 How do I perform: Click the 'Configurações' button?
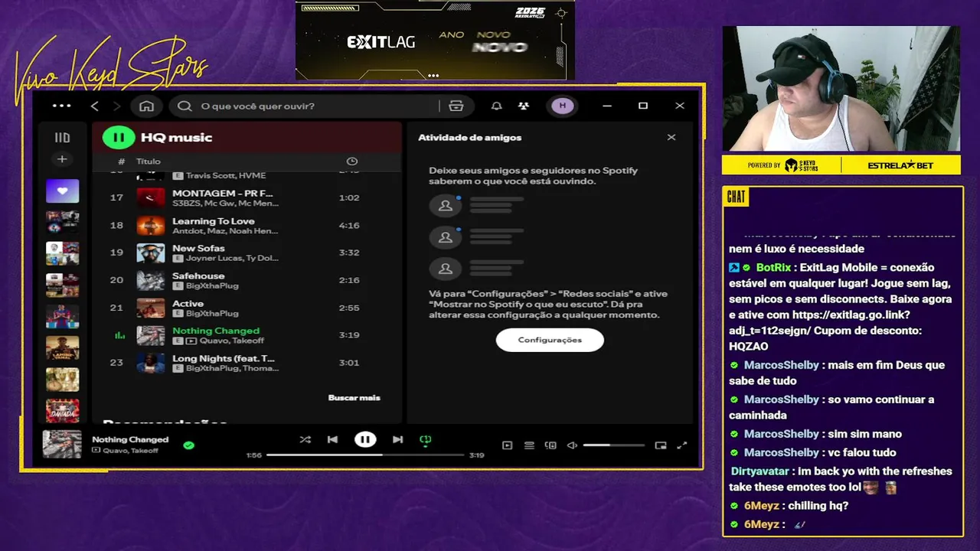coord(550,340)
